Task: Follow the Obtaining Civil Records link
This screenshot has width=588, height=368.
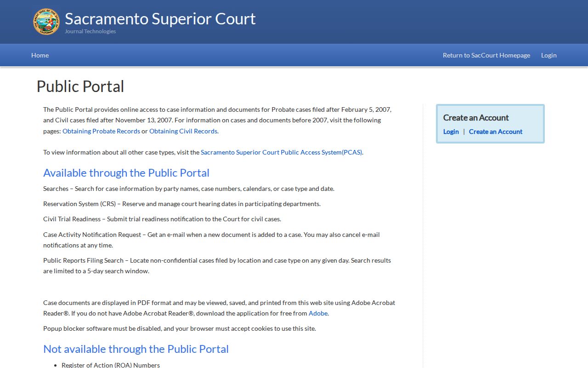Action: click(x=183, y=131)
